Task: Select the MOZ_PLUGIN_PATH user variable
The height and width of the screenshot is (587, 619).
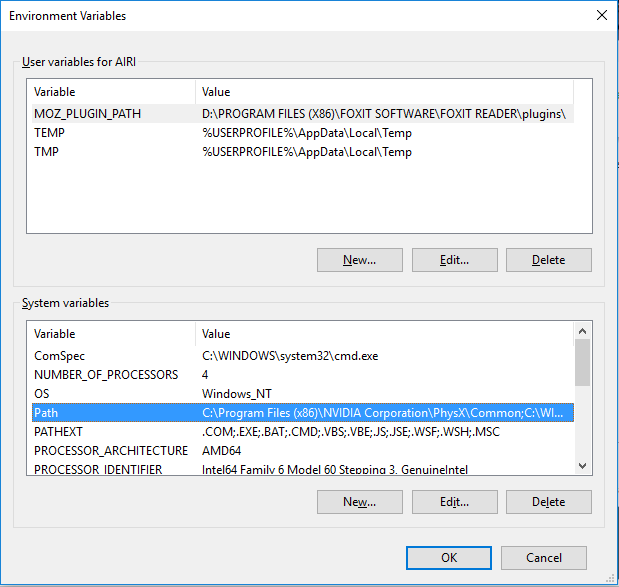Action: (x=88, y=114)
